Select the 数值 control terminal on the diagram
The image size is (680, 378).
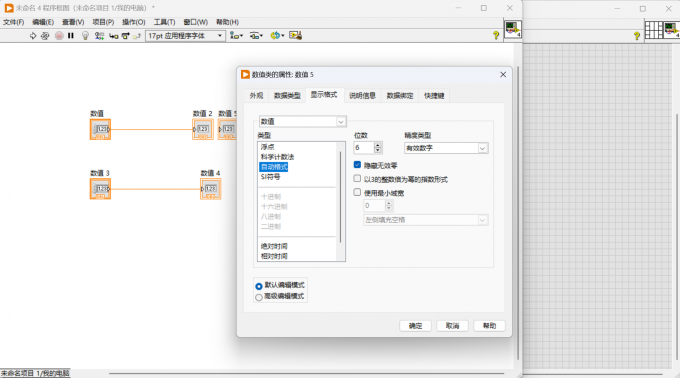pyautogui.click(x=101, y=129)
